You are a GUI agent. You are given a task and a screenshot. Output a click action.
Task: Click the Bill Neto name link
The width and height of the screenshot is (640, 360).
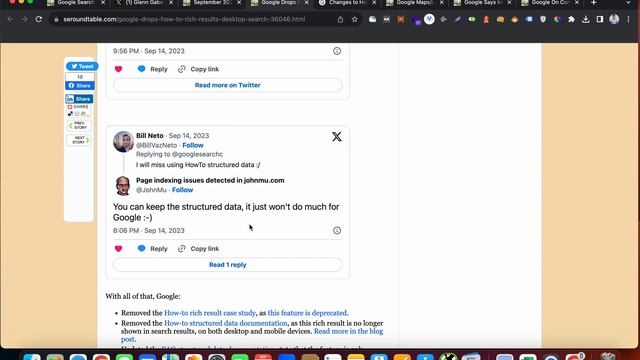(x=150, y=136)
